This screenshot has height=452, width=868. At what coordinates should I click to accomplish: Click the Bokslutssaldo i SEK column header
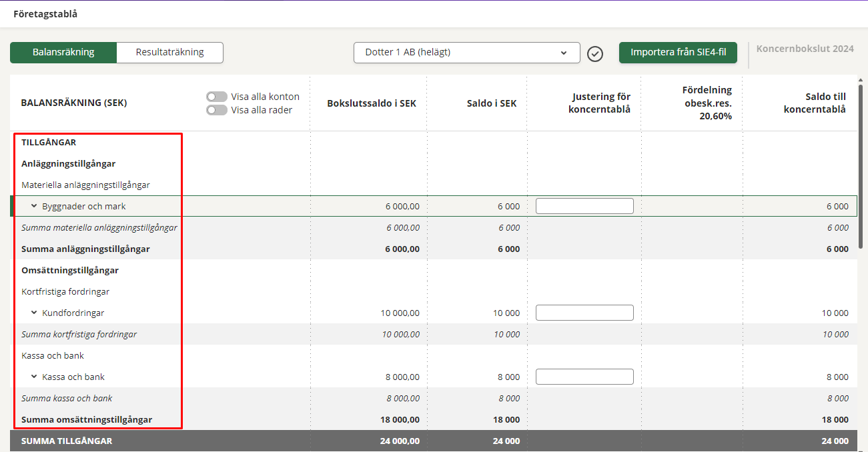pyautogui.click(x=372, y=103)
